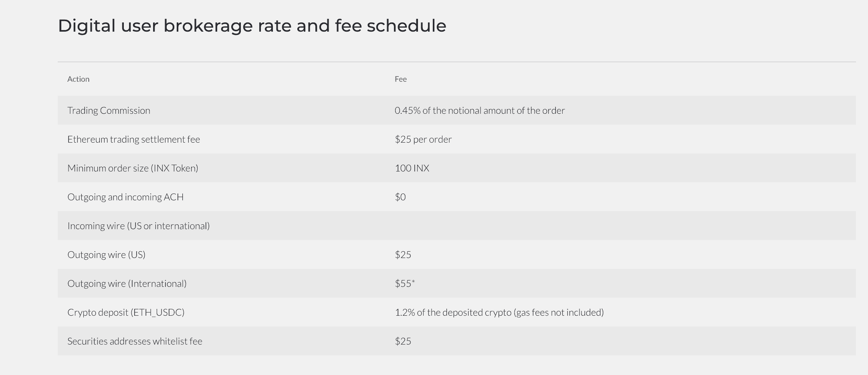The width and height of the screenshot is (868, 375).
Task: Click the $55* international wire fee
Action: point(404,284)
